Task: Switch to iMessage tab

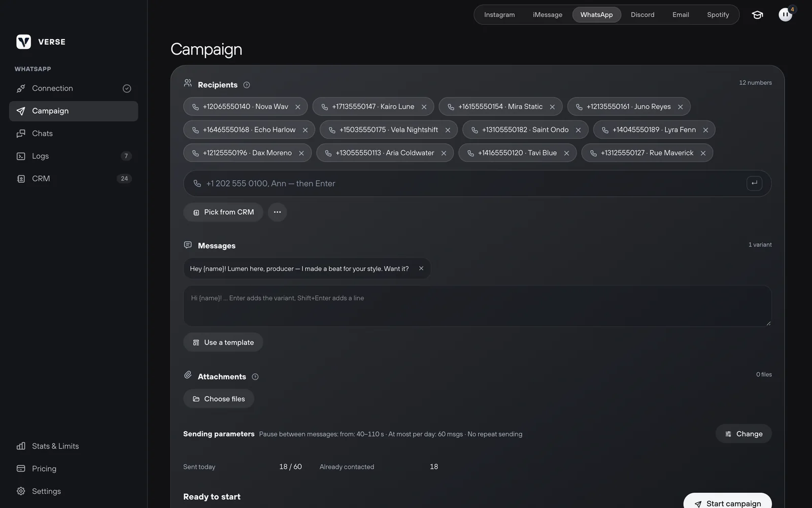Action: pos(548,15)
